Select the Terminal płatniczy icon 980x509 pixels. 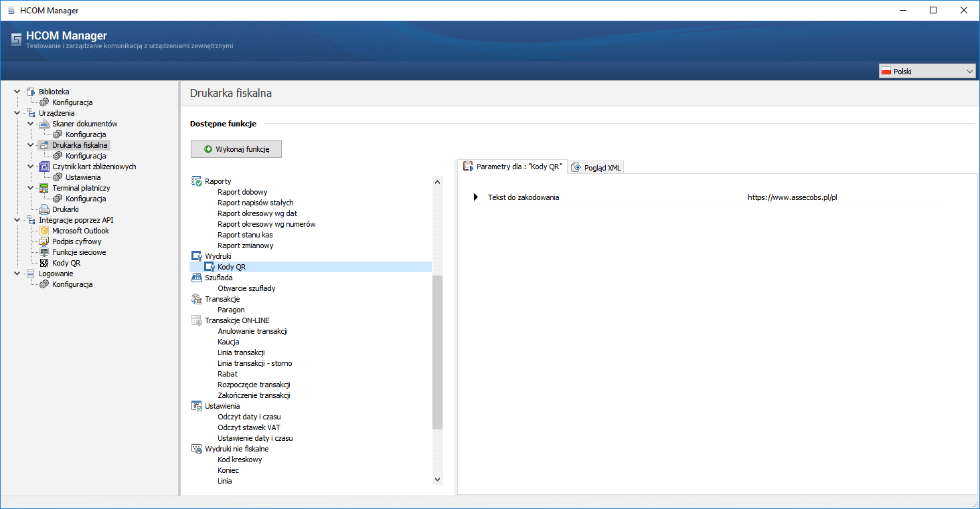(44, 188)
